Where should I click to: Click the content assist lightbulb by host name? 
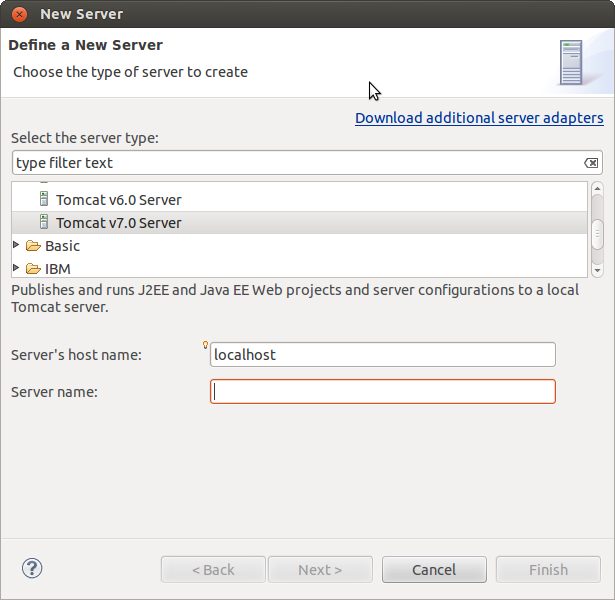click(206, 346)
